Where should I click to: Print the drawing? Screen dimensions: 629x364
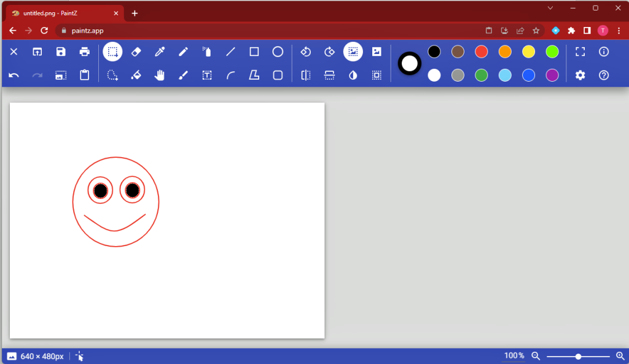tap(84, 52)
